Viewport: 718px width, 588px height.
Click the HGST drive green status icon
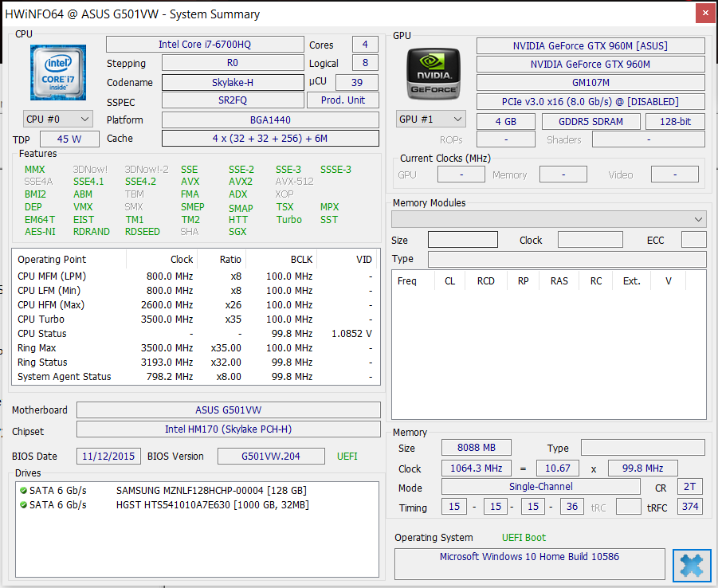click(x=23, y=504)
